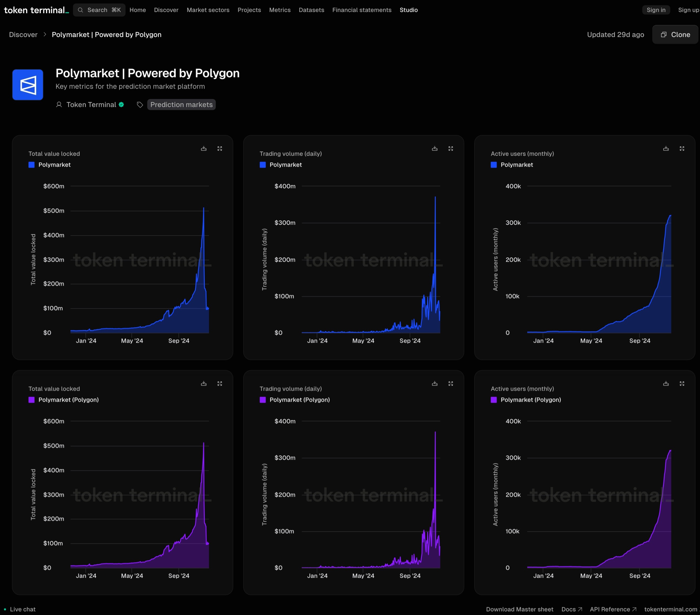
Task: Click the Prediction markets tag toggle
Action: [x=181, y=105]
